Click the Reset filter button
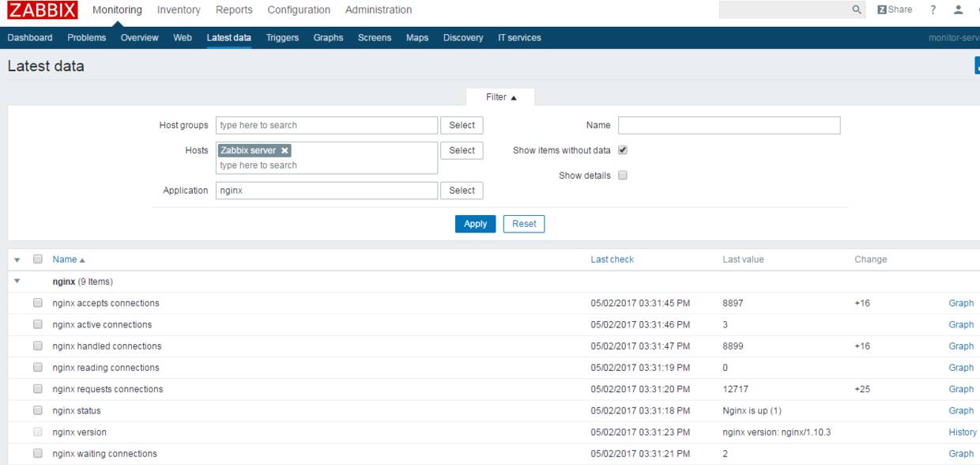Image resolution: width=980 pixels, height=465 pixels. point(524,224)
